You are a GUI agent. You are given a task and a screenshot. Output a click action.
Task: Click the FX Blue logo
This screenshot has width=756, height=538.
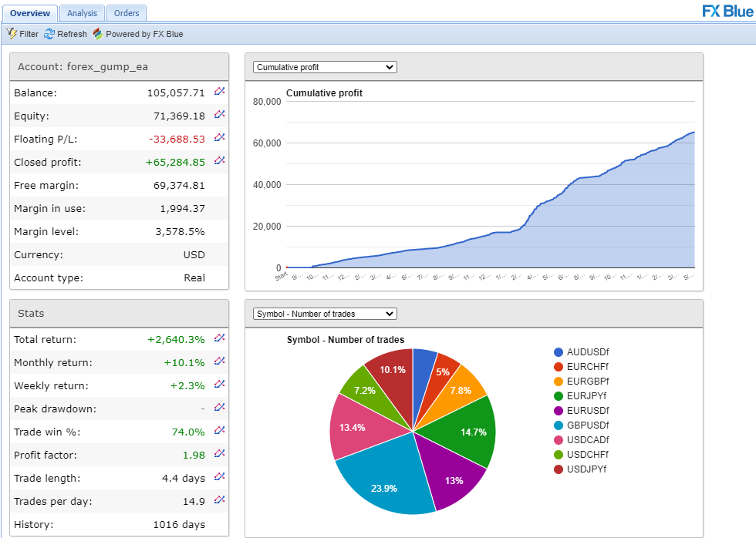[727, 11]
